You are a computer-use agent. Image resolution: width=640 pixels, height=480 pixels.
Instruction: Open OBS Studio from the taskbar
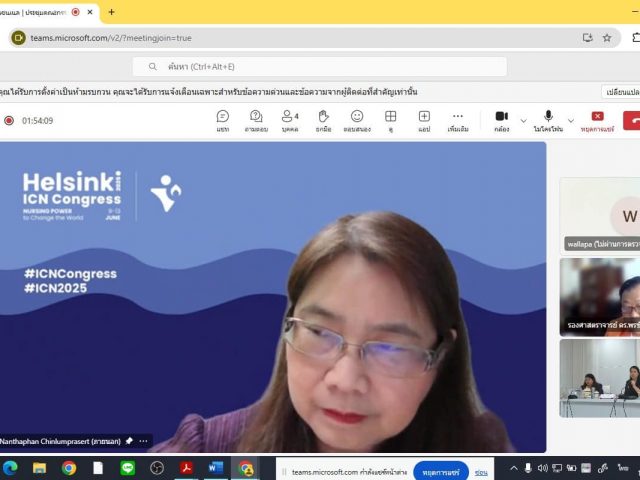157,468
